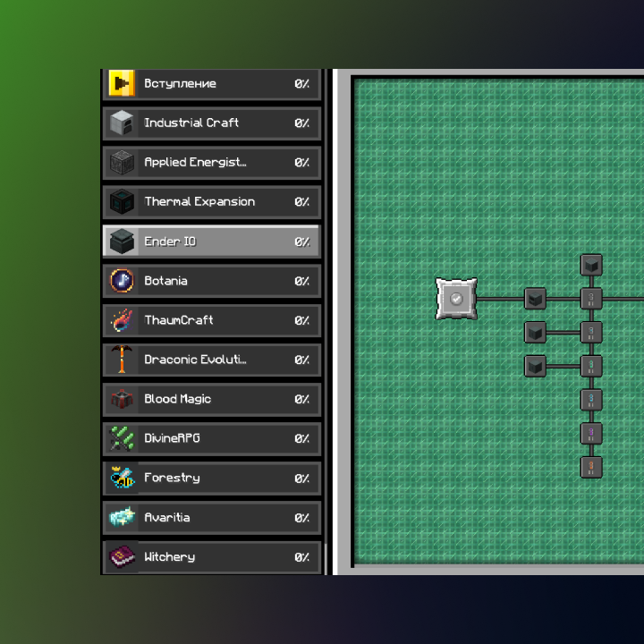Click the checkmark starting quest node
The image size is (644, 644).
tap(456, 299)
